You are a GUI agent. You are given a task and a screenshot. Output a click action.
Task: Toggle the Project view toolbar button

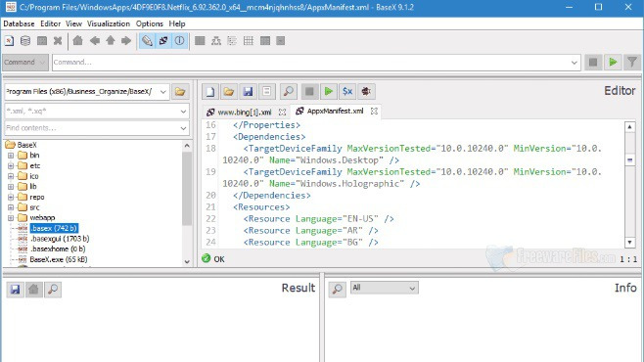[163, 41]
